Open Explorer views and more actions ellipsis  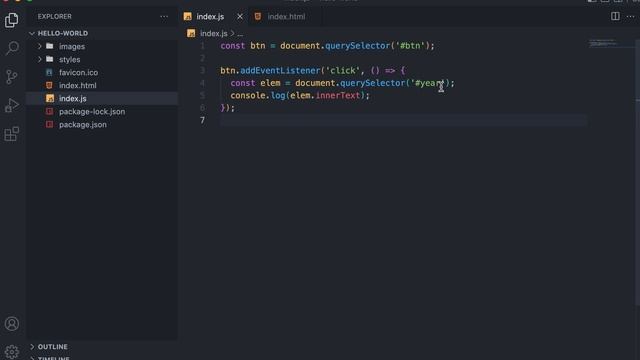click(x=164, y=17)
